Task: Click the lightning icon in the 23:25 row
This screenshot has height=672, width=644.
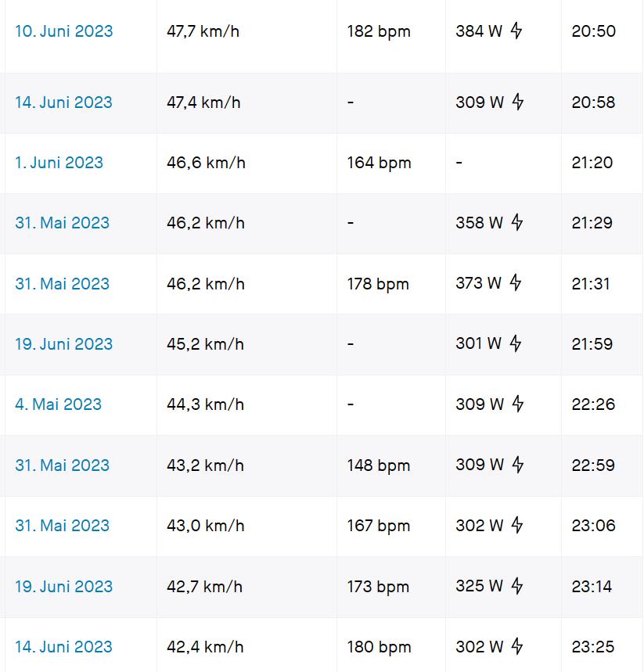Action: (x=516, y=647)
